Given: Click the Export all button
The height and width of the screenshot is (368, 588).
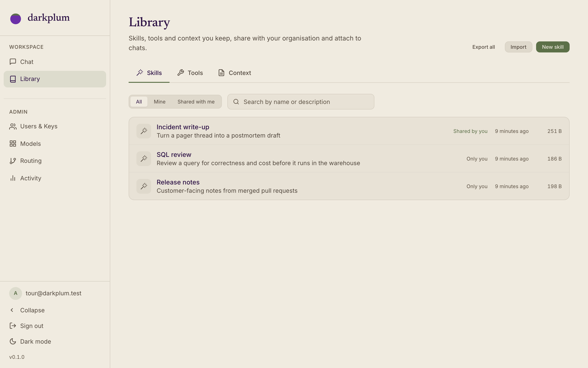Looking at the screenshot, I should [x=483, y=47].
